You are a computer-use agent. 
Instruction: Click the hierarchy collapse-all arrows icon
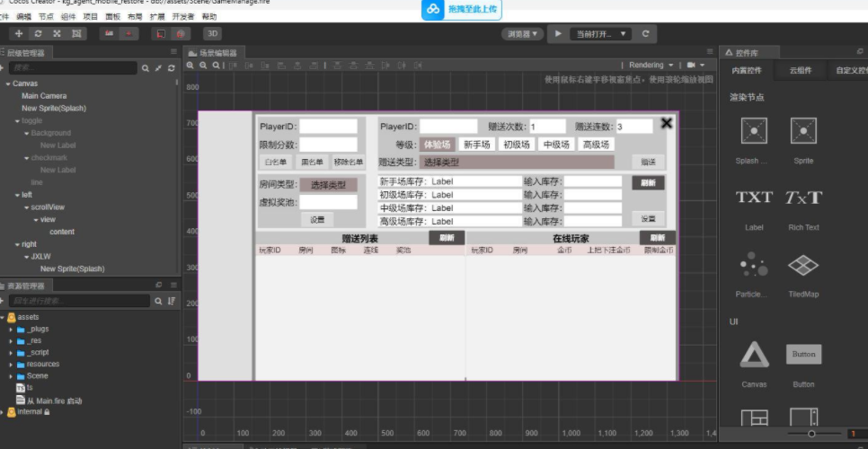click(x=158, y=68)
